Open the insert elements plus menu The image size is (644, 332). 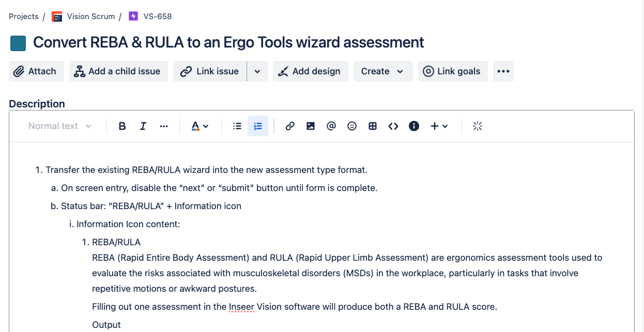coord(439,126)
